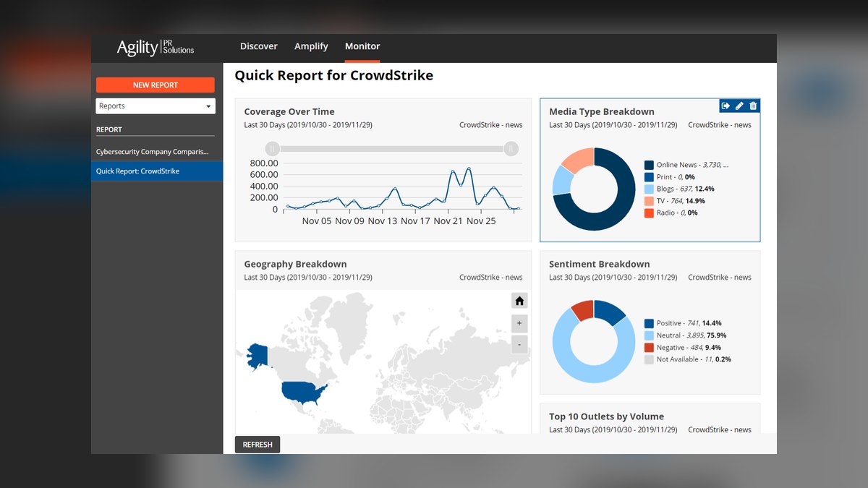868x488 pixels.
Task: Click the Coverage Over Time heading
Action: pyautogui.click(x=289, y=111)
